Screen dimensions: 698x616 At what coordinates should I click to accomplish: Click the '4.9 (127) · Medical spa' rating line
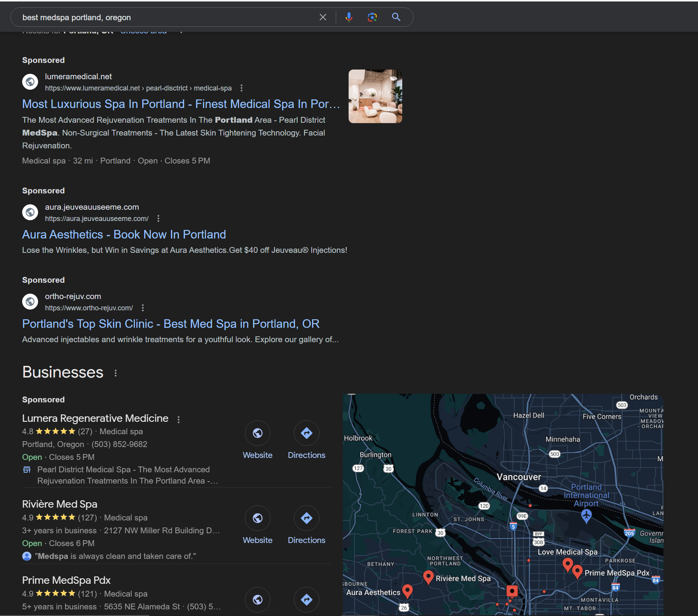point(85,518)
